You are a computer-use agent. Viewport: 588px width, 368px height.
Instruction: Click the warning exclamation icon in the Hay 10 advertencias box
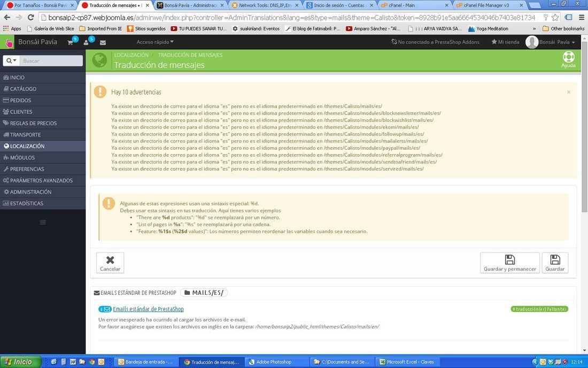(x=100, y=91)
